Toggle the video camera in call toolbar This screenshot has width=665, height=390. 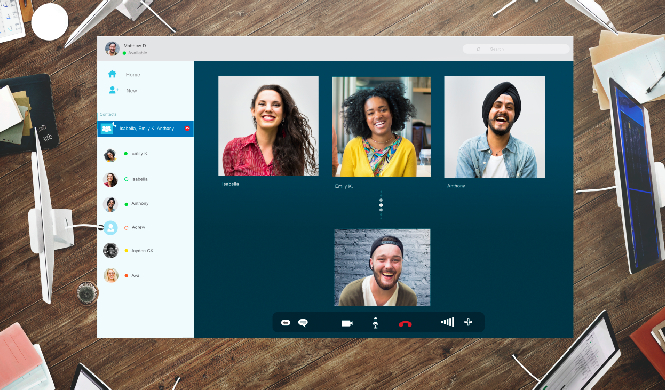coord(347,323)
